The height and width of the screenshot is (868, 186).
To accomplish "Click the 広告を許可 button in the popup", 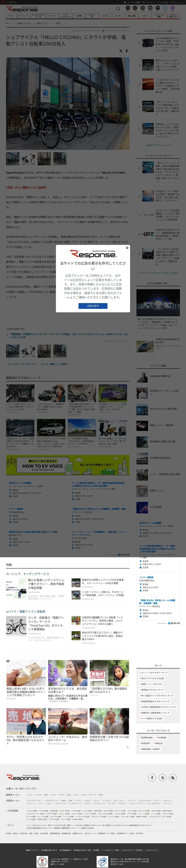I will coord(93,306).
